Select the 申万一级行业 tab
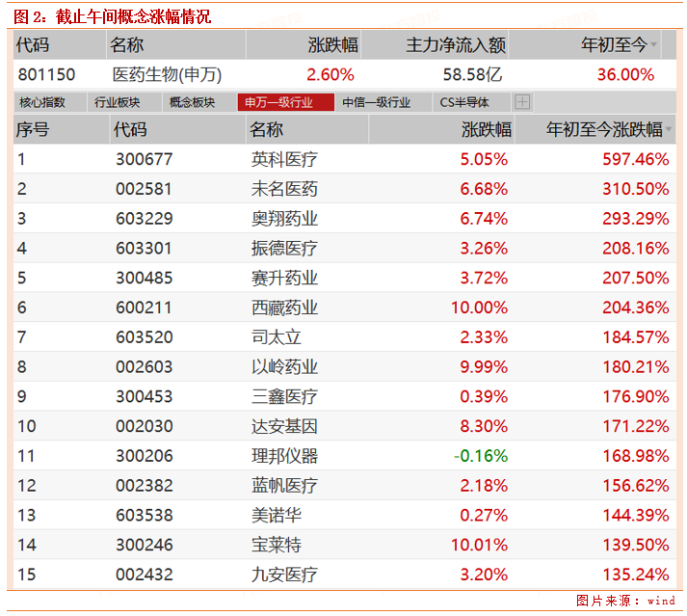 pos(285,102)
